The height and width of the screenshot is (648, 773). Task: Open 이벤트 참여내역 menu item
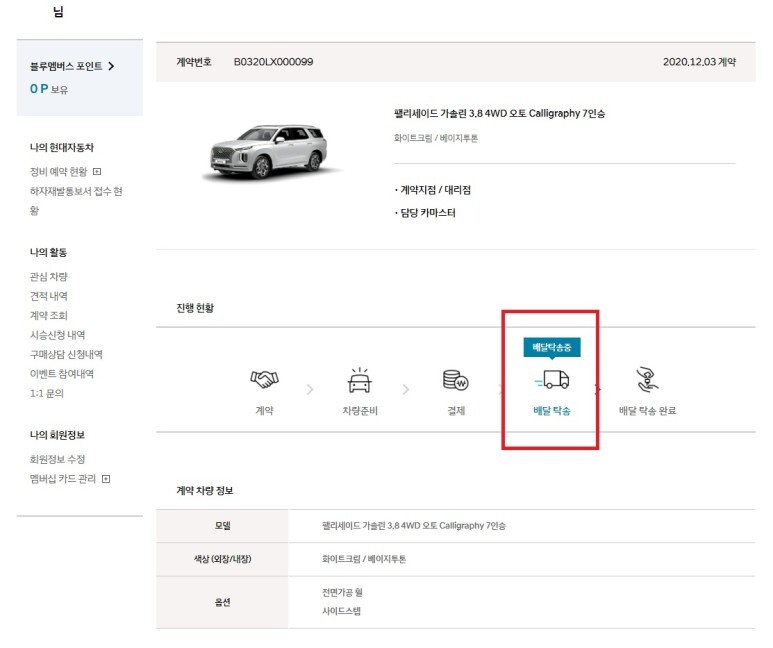click(62, 374)
